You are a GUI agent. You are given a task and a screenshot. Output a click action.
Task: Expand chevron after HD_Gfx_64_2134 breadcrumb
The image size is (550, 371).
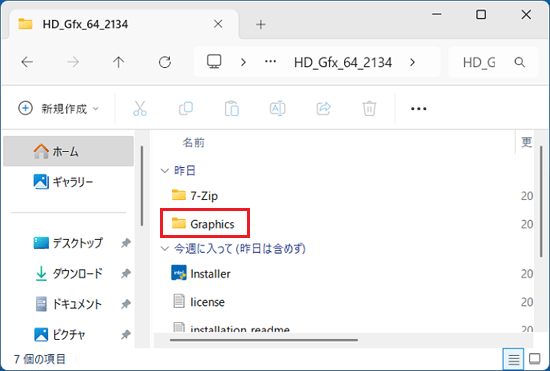[412, 62]
